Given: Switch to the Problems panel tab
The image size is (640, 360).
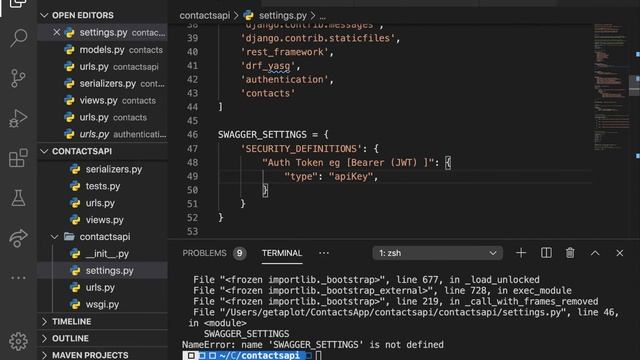Looking at the screenshot, I should click(x=204, y=253).
